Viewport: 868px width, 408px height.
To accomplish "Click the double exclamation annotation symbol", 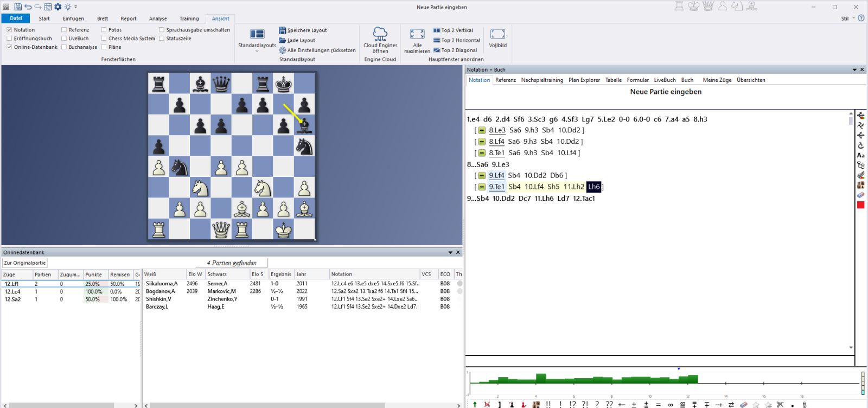I will pos(548,405).
